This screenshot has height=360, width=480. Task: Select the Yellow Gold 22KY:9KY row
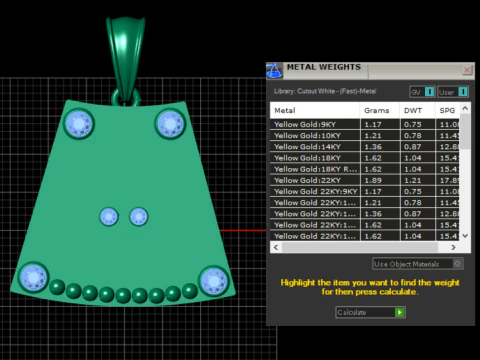point(365,191)
